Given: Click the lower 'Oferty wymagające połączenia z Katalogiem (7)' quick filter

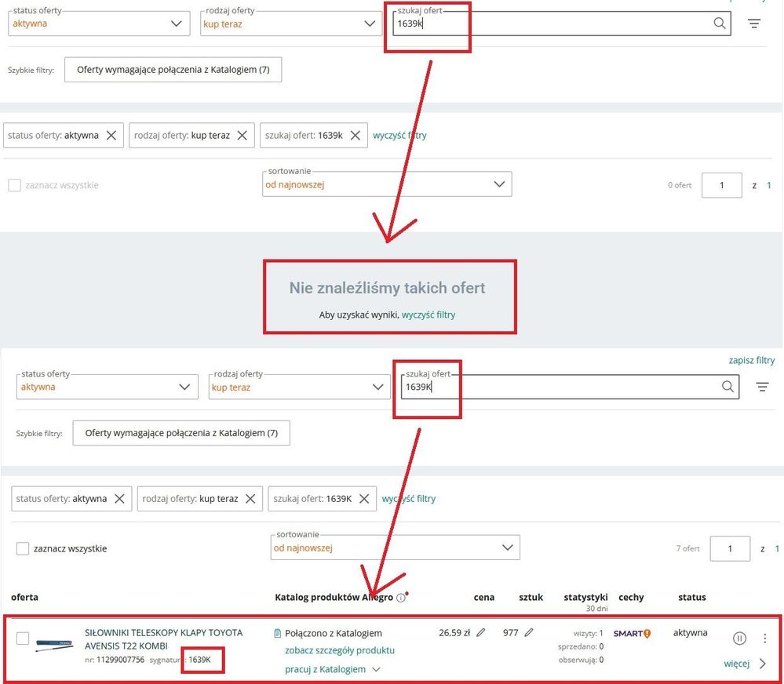Looking at the screenshot, I should [181, 433].
